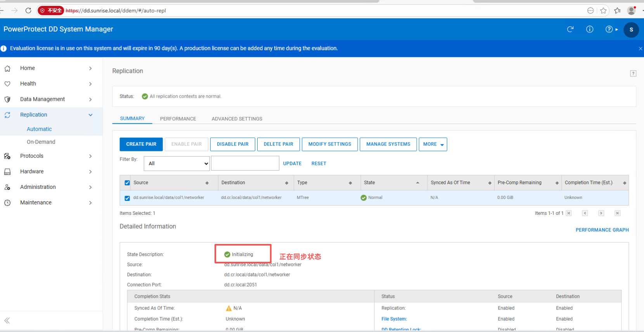Screen dimensions: 644x332
Task: Click the Protocols icon in the sidebar
Action: pyautogui.click(x=7, y=156)
